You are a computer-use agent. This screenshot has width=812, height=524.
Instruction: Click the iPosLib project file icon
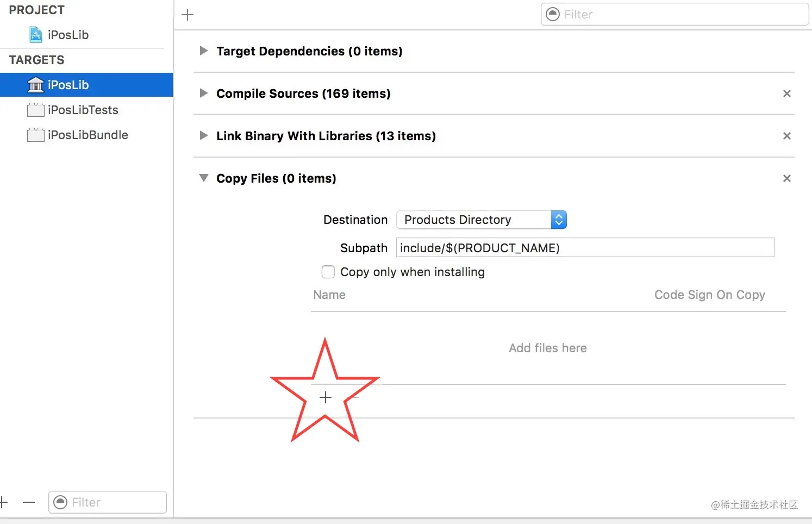(x=36, y=35)
